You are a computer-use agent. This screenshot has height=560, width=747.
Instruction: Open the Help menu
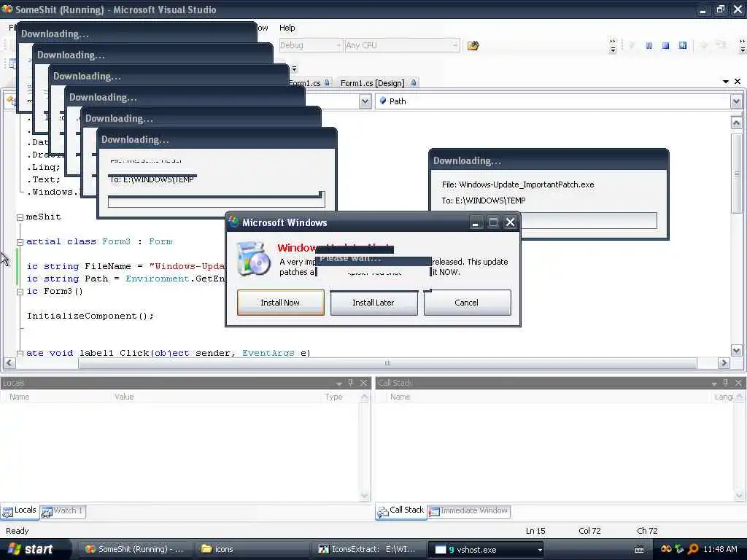287,28
